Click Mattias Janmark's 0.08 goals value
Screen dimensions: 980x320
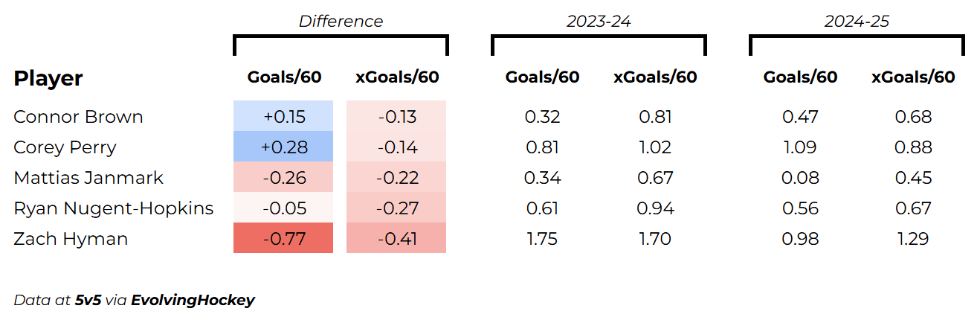coord(800,178)
